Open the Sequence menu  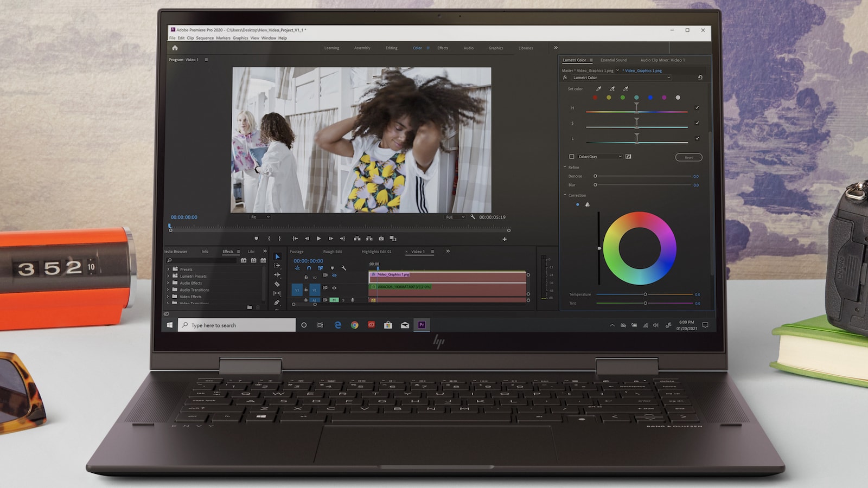(205, 38)
